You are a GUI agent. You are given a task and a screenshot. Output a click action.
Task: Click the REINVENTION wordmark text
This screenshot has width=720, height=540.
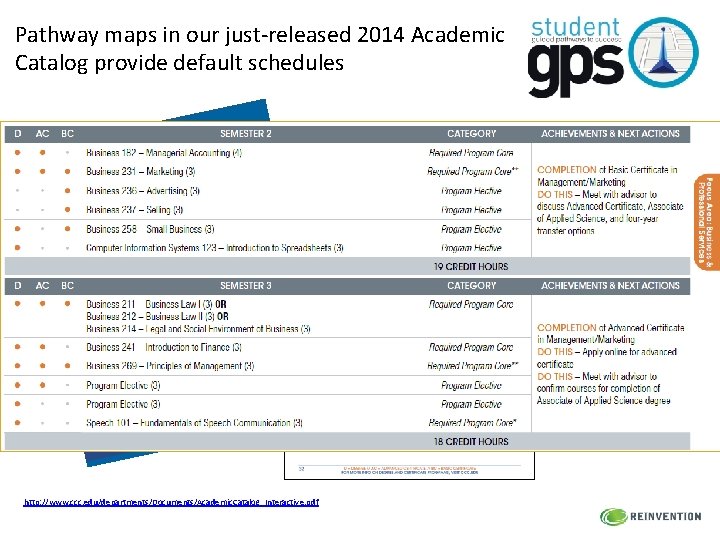(665, 517)
